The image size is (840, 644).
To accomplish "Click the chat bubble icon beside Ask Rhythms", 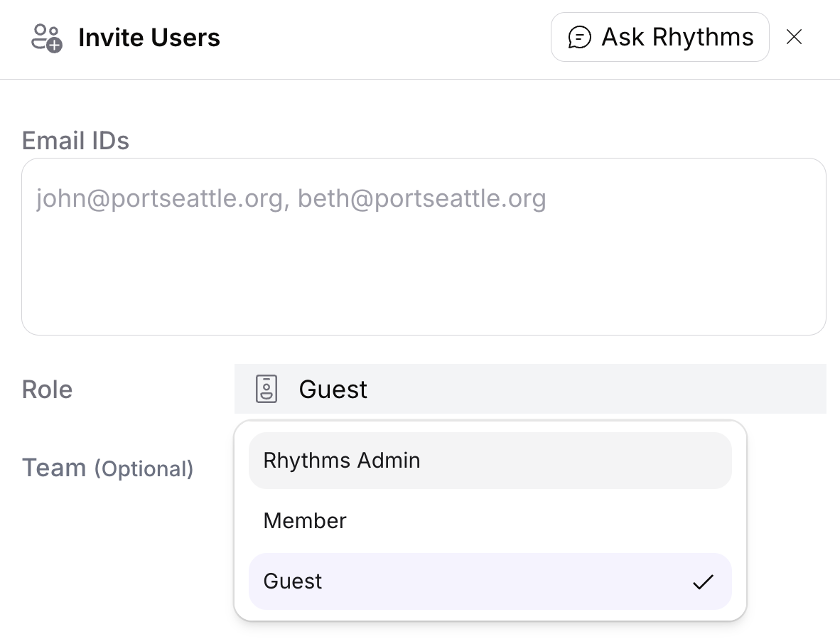I will pyautogui.click(x=579, y=38).
